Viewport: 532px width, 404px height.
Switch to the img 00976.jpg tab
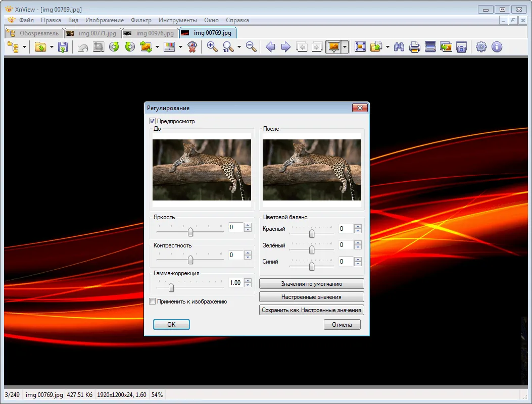click(150, 33)
